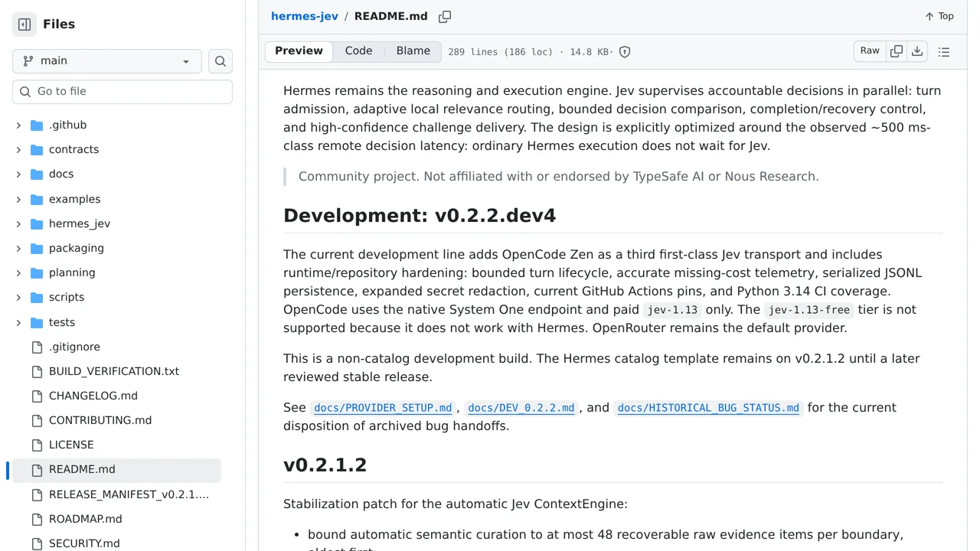Screen dimensions: 980x551
Task: Click the shield security icon beside file size
Action: coord(625,52)
